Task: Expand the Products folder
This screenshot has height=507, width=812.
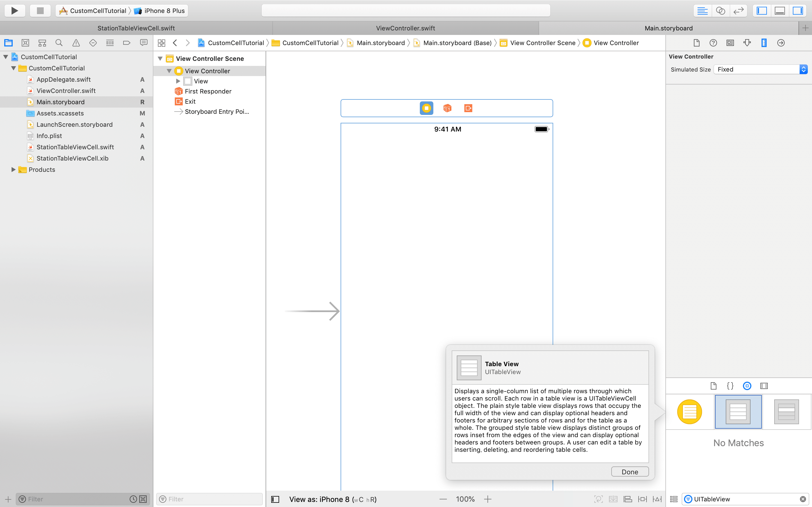Action: click(14, 170)
